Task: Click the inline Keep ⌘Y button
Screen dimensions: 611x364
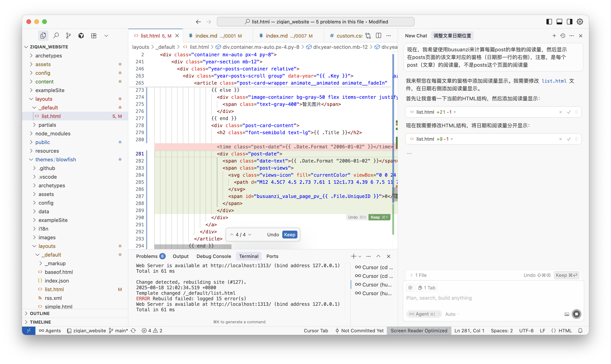Action: click(379, 217)
